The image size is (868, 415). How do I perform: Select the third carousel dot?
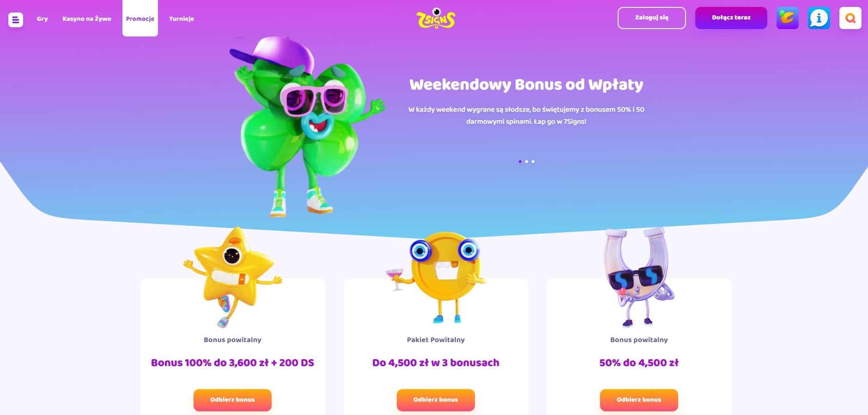[x=533, y=162]
